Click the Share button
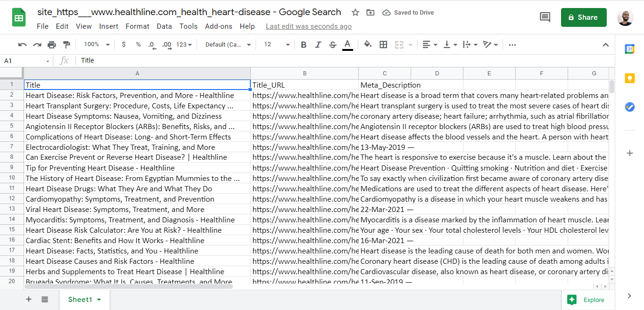The width and height of the screenshot is (644, 310). [584, 17]
